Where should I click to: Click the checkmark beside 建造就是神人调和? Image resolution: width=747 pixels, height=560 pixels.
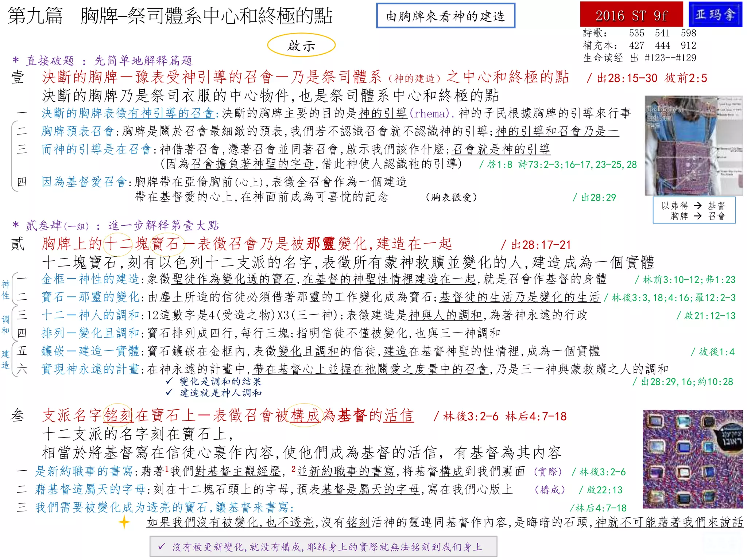tap(169, 393)
